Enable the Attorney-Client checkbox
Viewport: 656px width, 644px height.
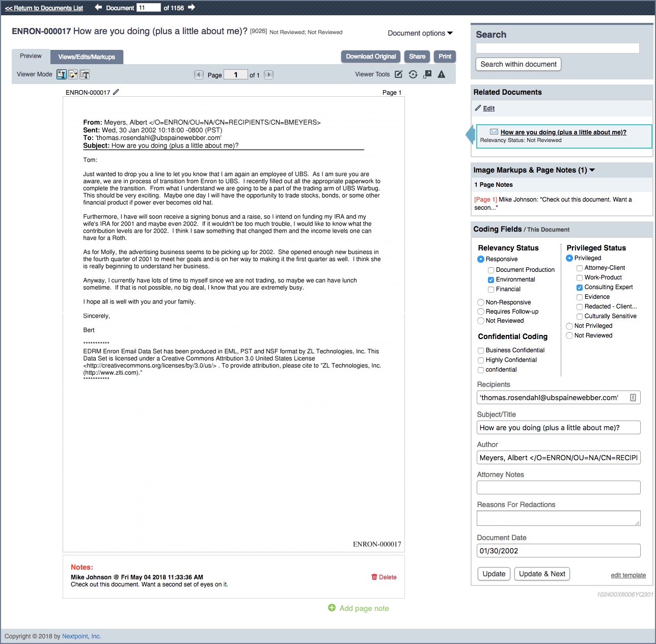tap(580, 268)
